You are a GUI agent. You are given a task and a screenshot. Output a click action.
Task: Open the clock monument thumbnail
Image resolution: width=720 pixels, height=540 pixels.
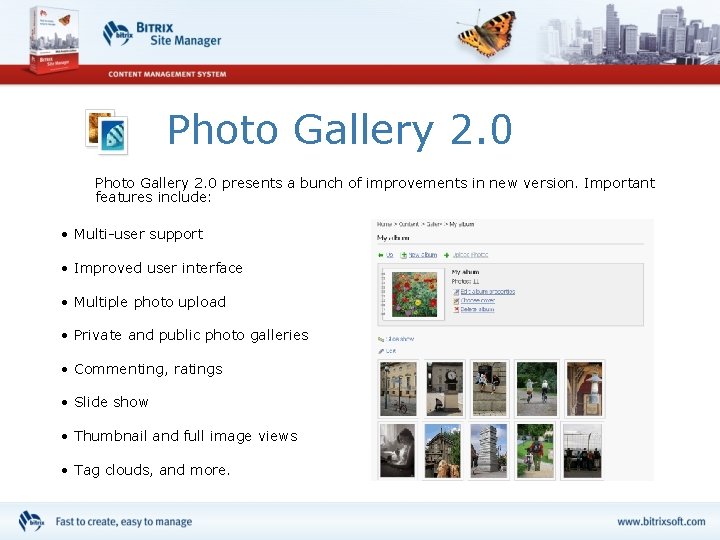click(x=444, y=388)
